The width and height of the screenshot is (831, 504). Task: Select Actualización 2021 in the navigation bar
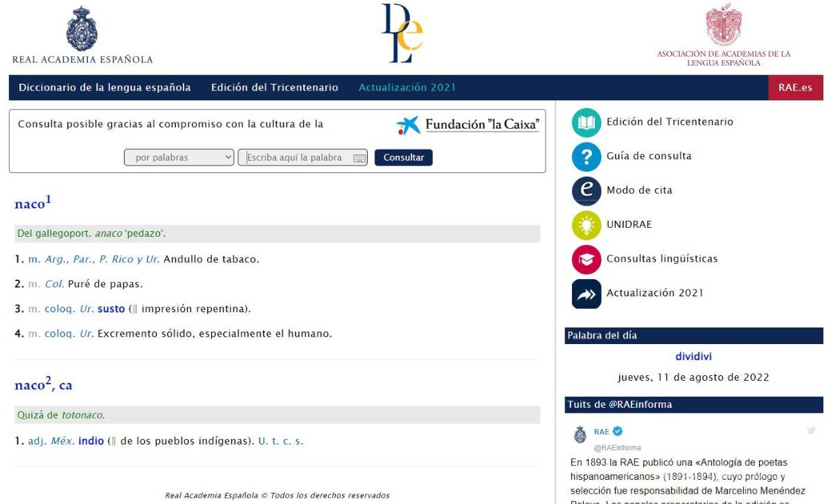point(406,87)
